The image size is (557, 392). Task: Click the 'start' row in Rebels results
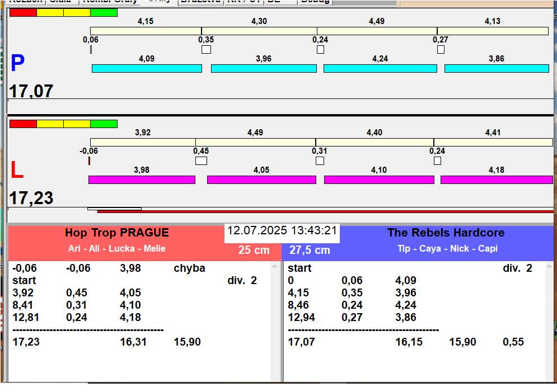[x=299, y=268]
